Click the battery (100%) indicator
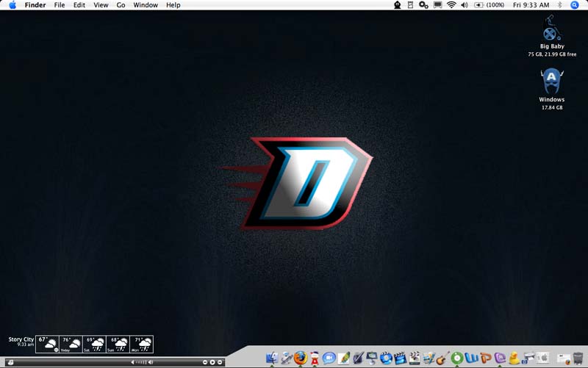Image resolution: width=588 pixels, height=368 pixels. tap(490, 5)
